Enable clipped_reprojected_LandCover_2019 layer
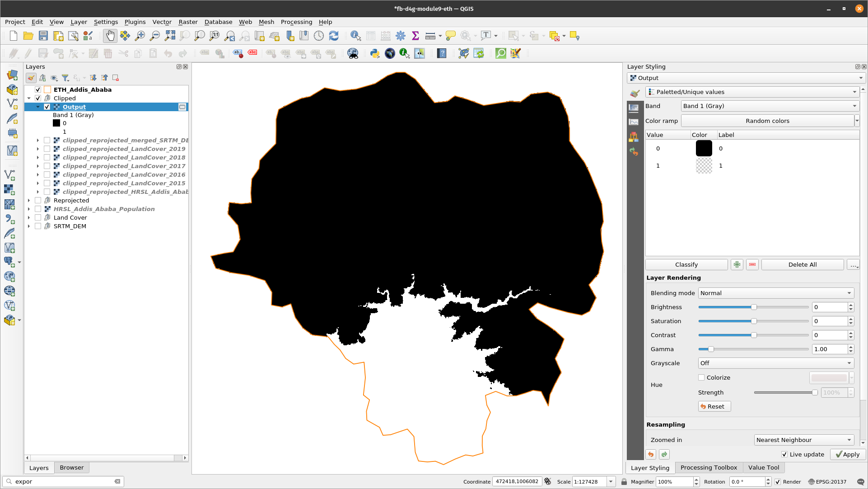Image resolution: width=868 pixels, height=489 pixels. [47, 149]
